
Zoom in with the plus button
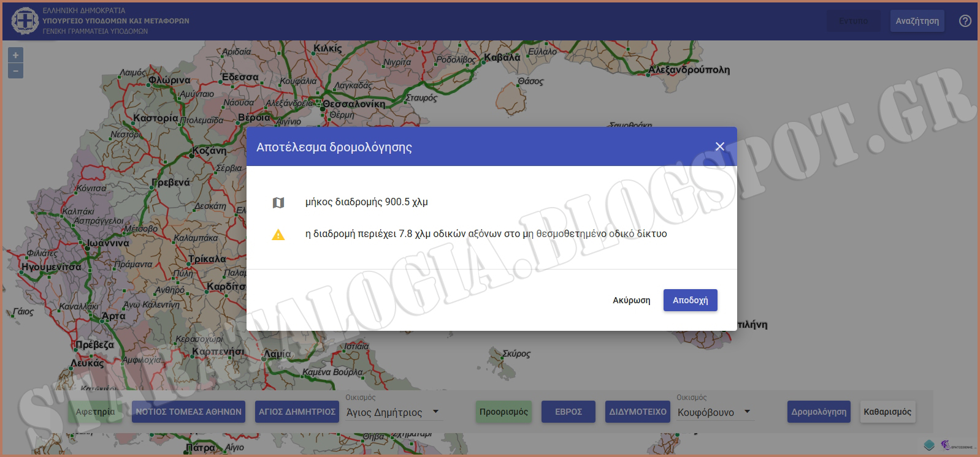[x=15, y=55]
